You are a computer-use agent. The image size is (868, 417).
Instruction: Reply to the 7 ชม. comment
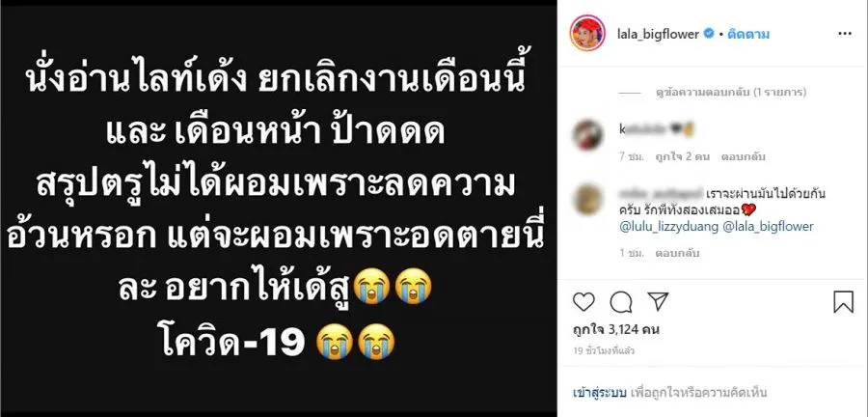click(x=743, y=156)
